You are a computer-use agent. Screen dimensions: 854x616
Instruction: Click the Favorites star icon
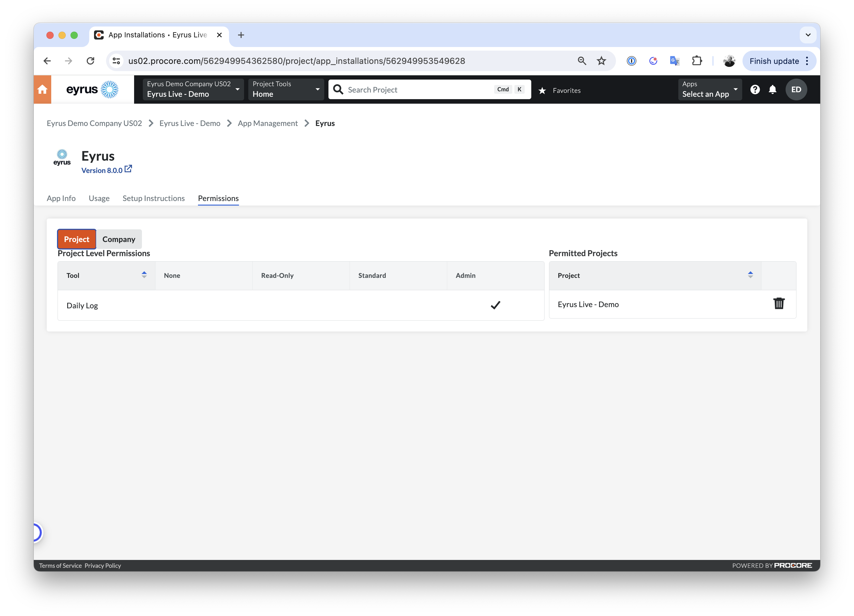point(542,90)
